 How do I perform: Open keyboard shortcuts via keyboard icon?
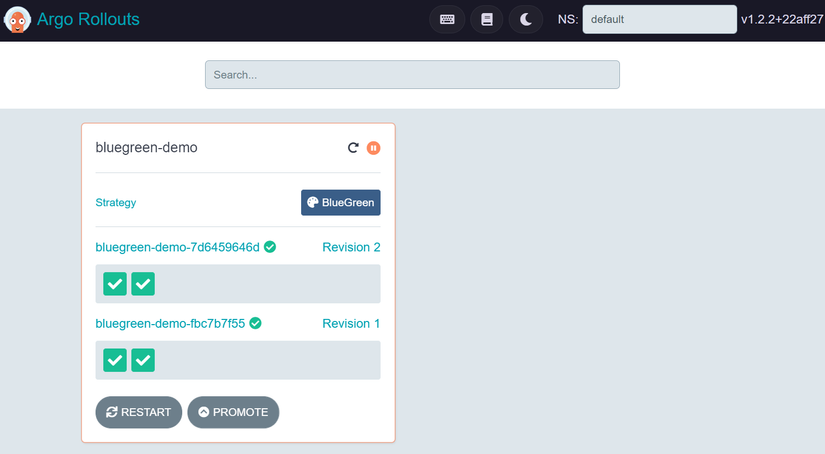click(x=447, y=19)
